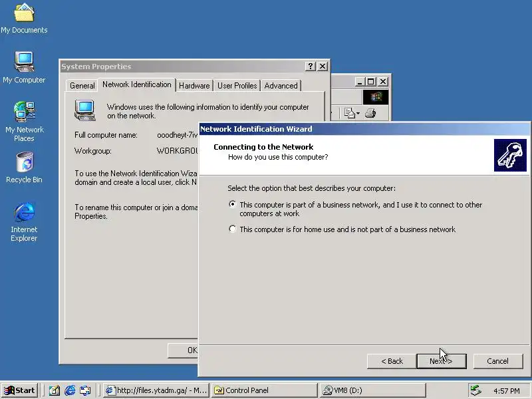Click the network tray icon

pyautogui.click(x=475, y=390)
